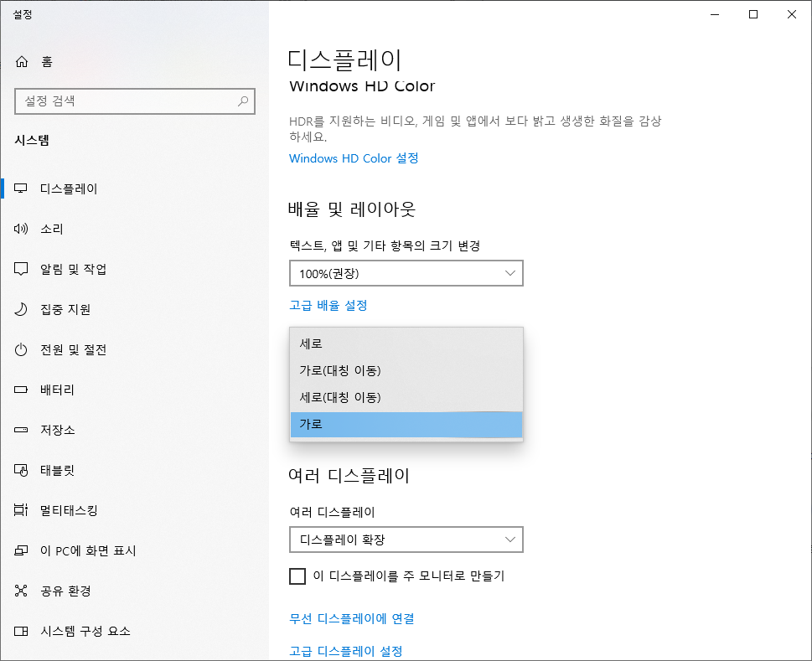Open the 디스플레이 확장 multiple displays dropdown
The image size is (812, 661).
pyautogui.click(x=406, y=540)
